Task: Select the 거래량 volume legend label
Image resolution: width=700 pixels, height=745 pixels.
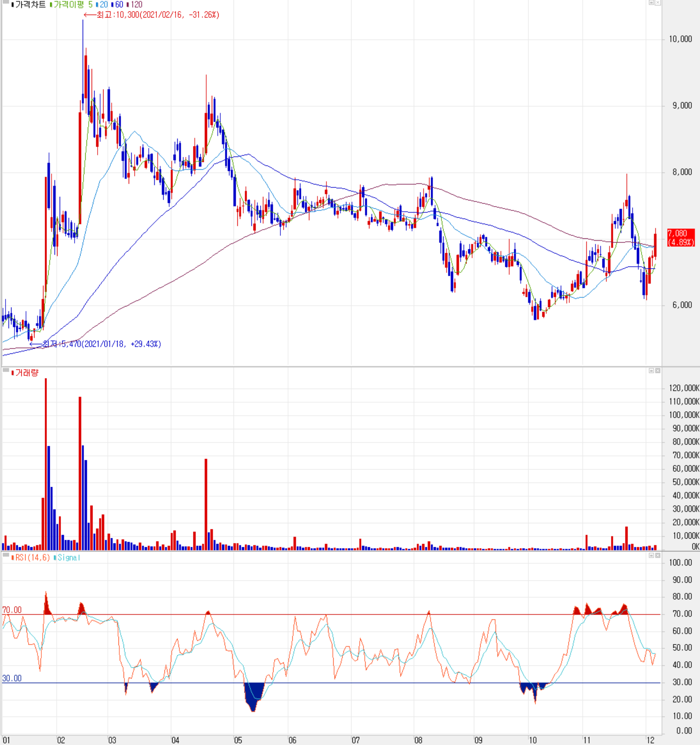Action: pos(27,373)
